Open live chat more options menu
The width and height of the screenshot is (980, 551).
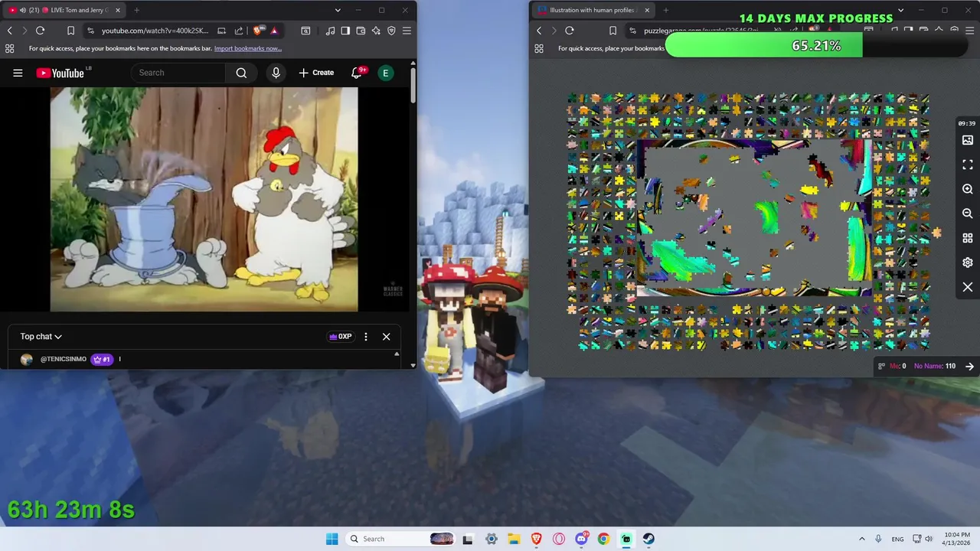click(x=366, y=337)
